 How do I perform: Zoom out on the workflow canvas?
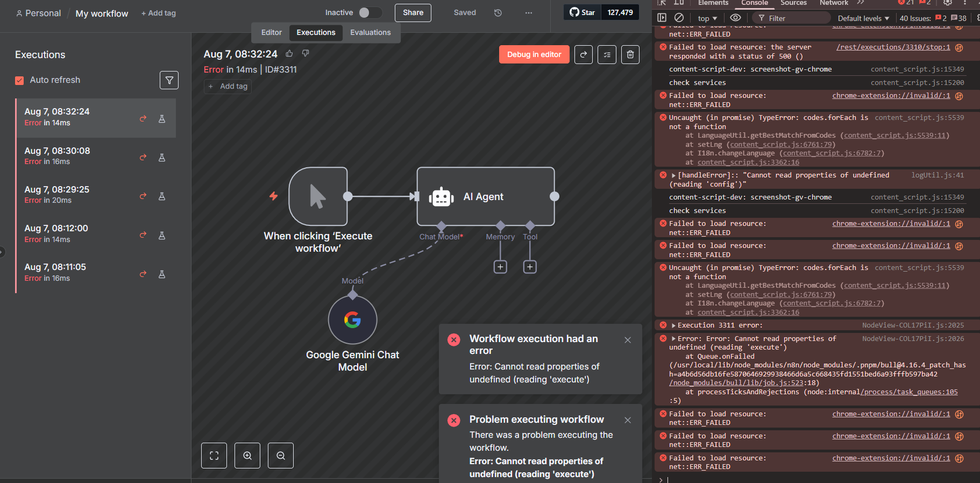click(x=281, y=456)
